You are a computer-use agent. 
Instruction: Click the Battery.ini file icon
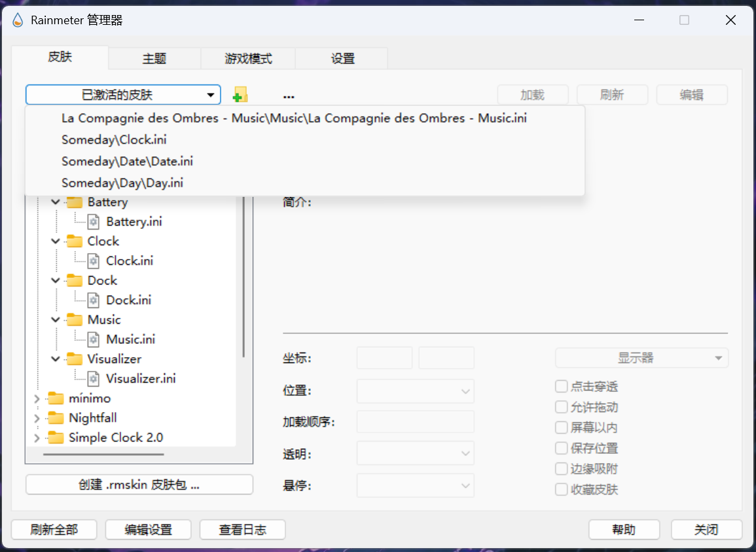point(94,222)
